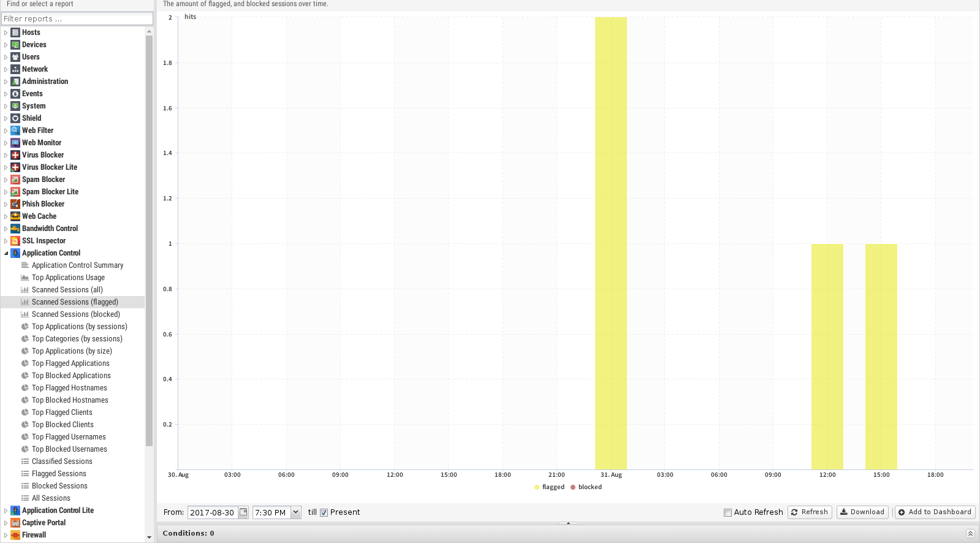The image size is (980, 543).
Task: Expand the Users tree node
Action: (6, 57)
